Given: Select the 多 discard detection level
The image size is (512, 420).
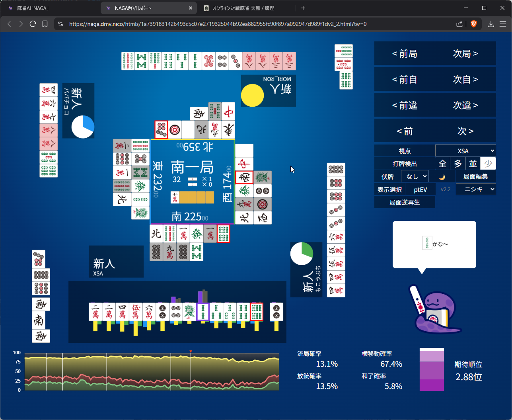Looking at the screenshot, I should [x=457, y=164].
